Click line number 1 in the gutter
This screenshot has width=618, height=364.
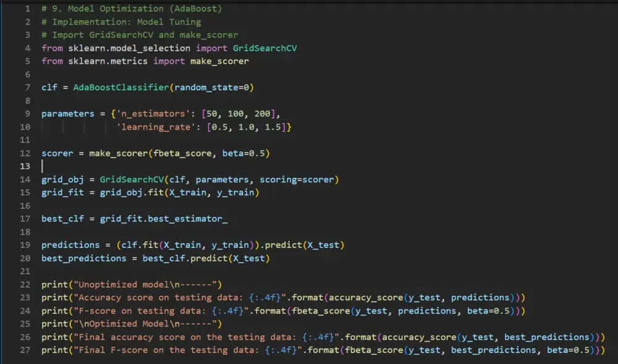coord(28,9)
